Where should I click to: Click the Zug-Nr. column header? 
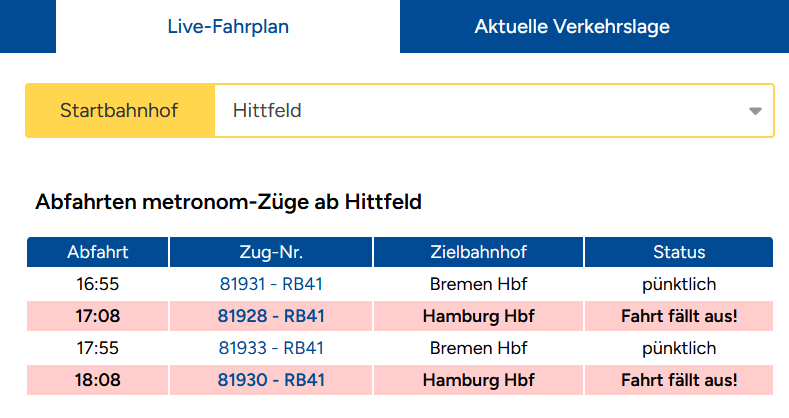pos(271,252)
